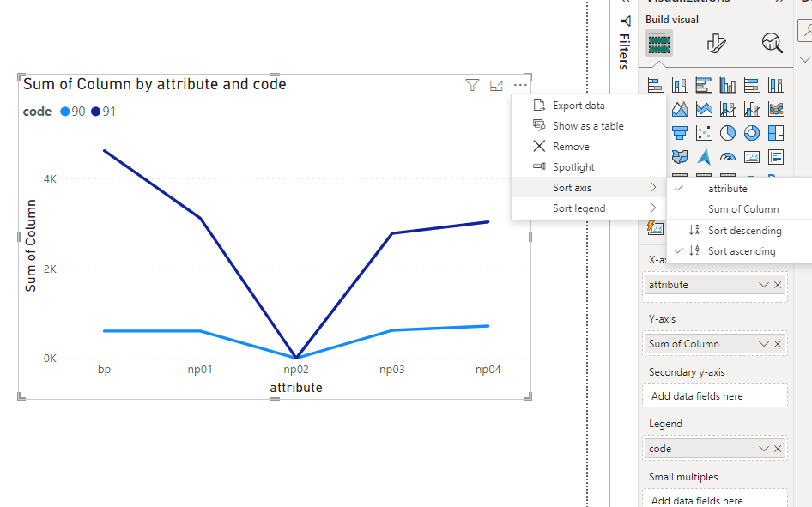Click the Small multiples field well
The image size is (812, 507).
click(715, 498)
